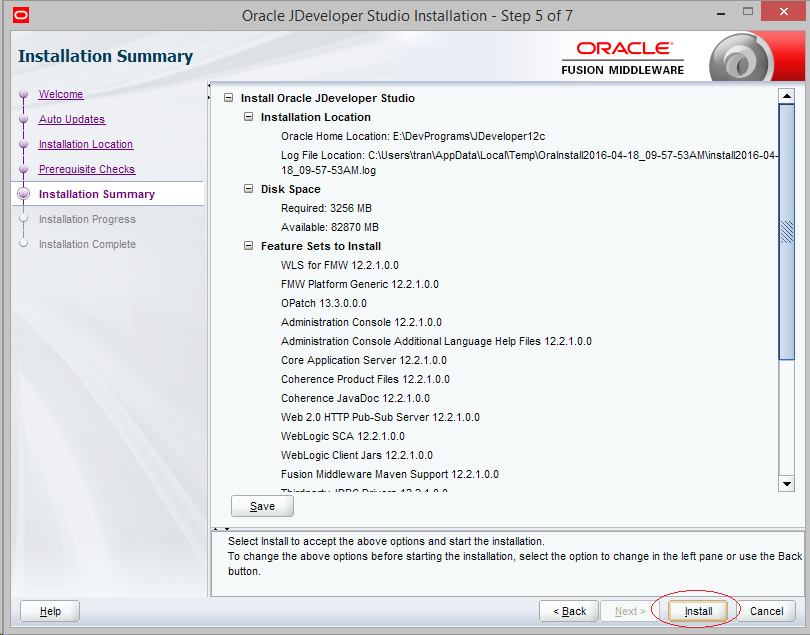Viewport: 810px width, 635px height.
Task: Open the Auto Updates step
Action: coord(72,119)
